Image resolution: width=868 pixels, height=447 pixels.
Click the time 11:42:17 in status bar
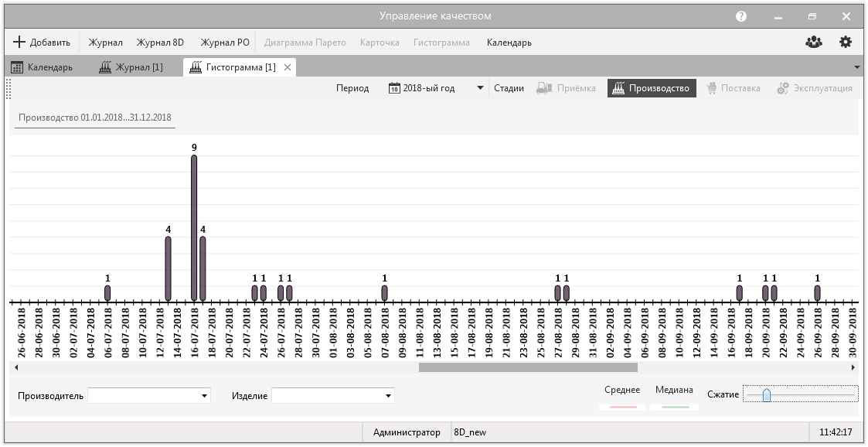pos(836,432)
